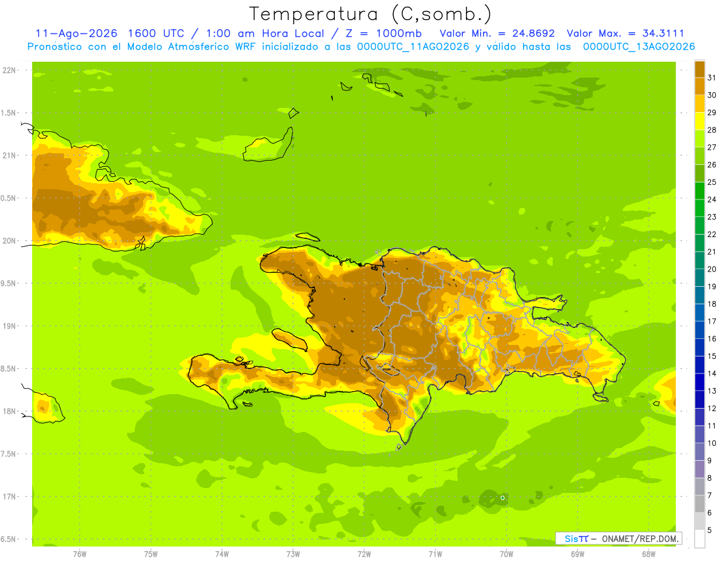Pick the white swatch below 5

coord(699,539)
